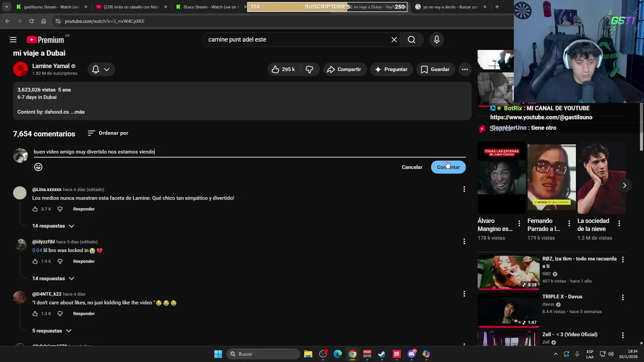The image size is (644, 362).
Task: Open emoji picker in comment box
Action: click(x=38, y=167)
